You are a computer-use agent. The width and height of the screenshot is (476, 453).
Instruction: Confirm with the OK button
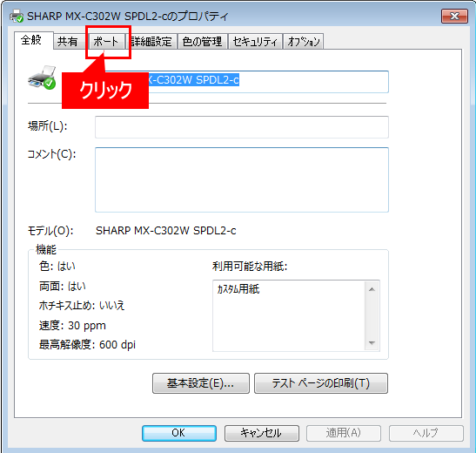(x=179, y=433)
